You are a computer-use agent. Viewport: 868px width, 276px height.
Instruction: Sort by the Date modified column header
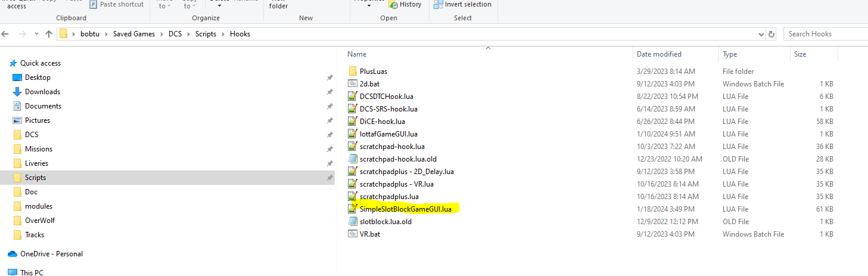coord(659,54)
